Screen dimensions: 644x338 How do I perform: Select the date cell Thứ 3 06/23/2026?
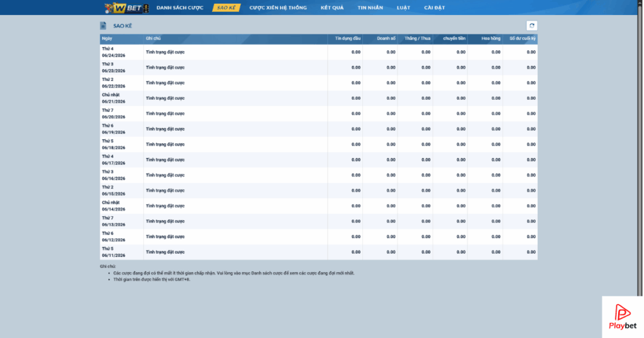121,68
